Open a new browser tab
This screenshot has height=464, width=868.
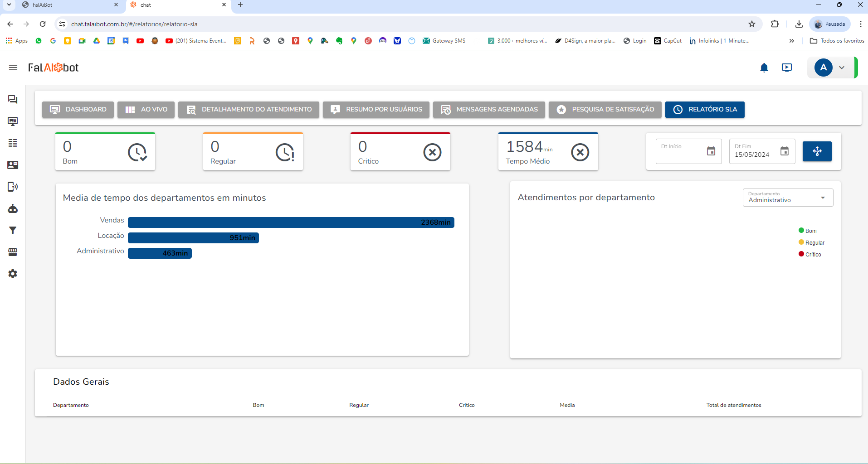coord(240,5)
